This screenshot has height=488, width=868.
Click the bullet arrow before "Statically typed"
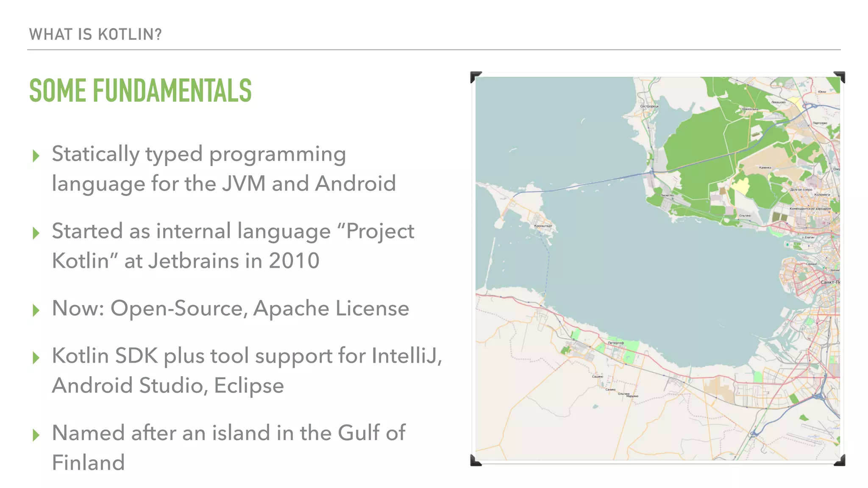click(x=36, y=156)
